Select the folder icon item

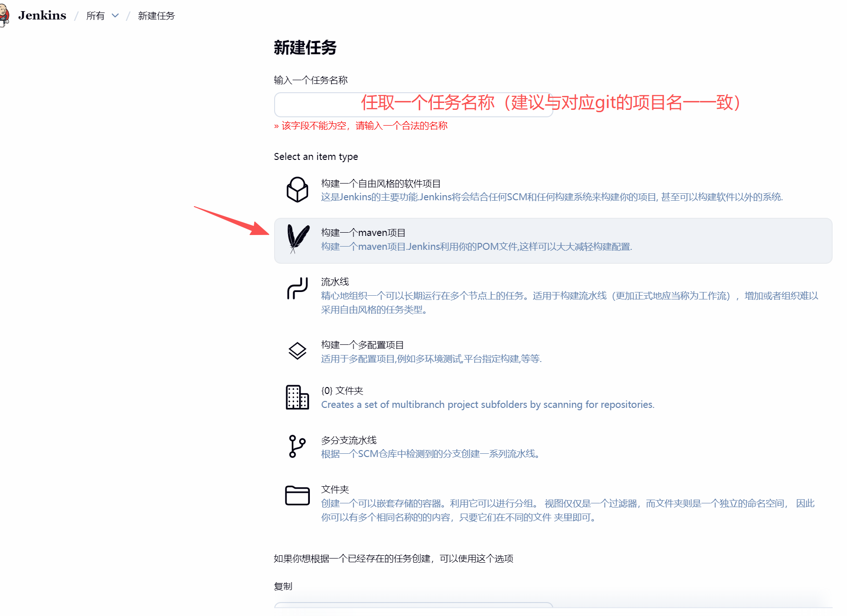[297, 495]
